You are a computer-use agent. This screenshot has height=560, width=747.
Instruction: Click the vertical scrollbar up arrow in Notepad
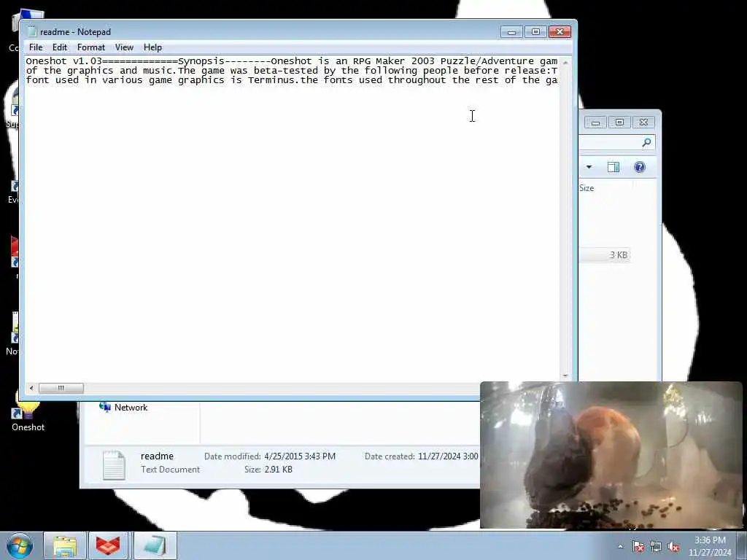[x=565, y=63]
